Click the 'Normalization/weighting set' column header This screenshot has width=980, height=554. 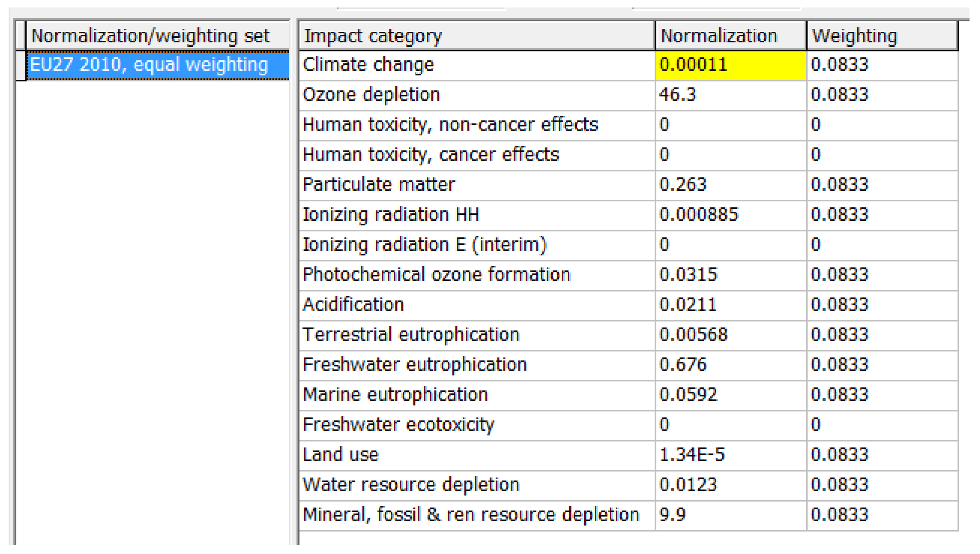pos(157,36)
